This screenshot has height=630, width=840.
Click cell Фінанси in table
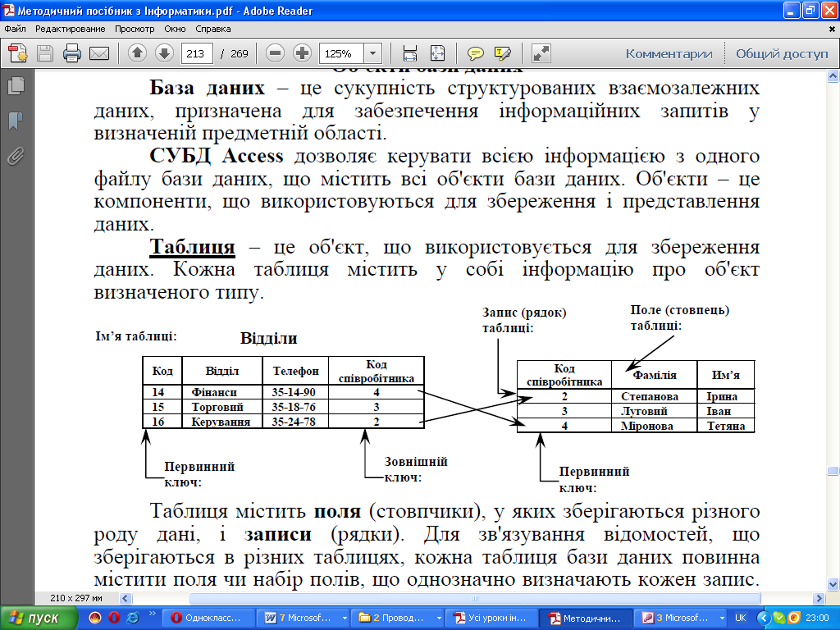point(214,392)
